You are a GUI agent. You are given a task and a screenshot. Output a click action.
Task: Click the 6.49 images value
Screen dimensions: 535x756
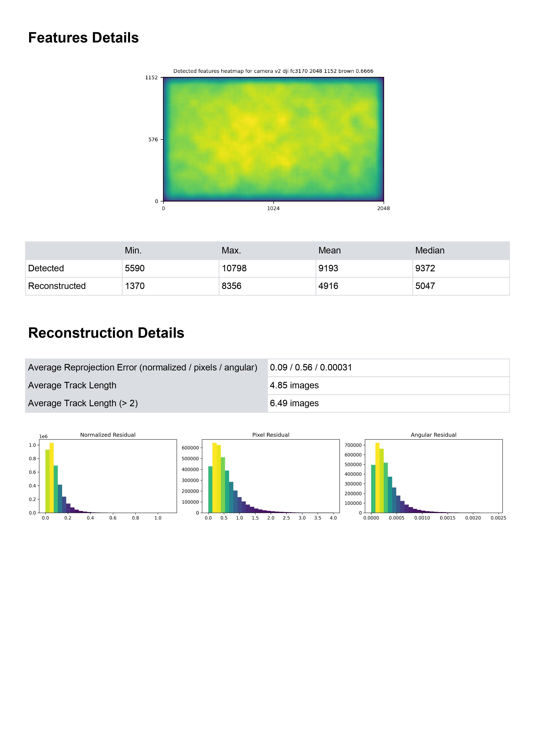294,403
